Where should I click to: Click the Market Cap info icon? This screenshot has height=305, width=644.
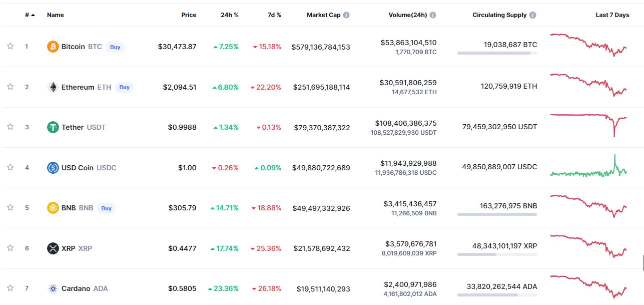click(x=346, y=15)
